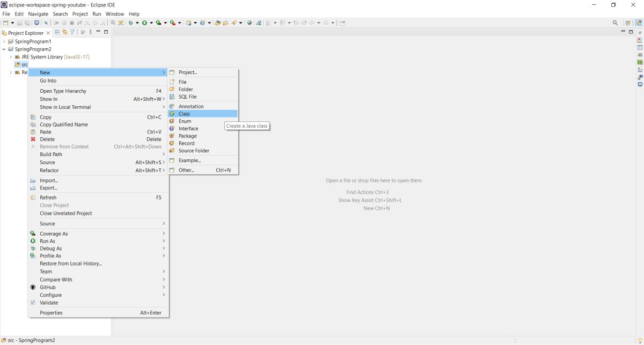Choose Close Unrelated Project

(x=98, y=214)
